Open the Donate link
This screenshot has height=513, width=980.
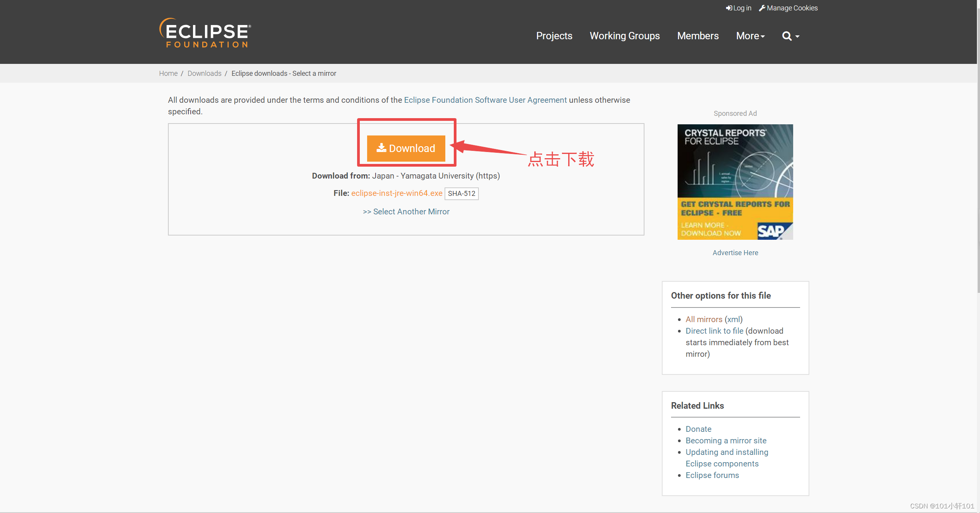coord(698,429)
